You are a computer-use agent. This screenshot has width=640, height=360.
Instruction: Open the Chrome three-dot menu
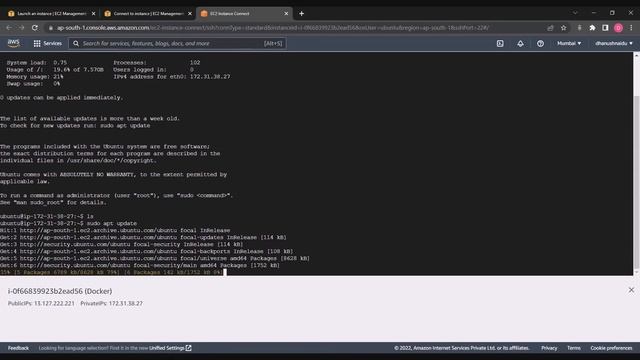pos(631,28)
